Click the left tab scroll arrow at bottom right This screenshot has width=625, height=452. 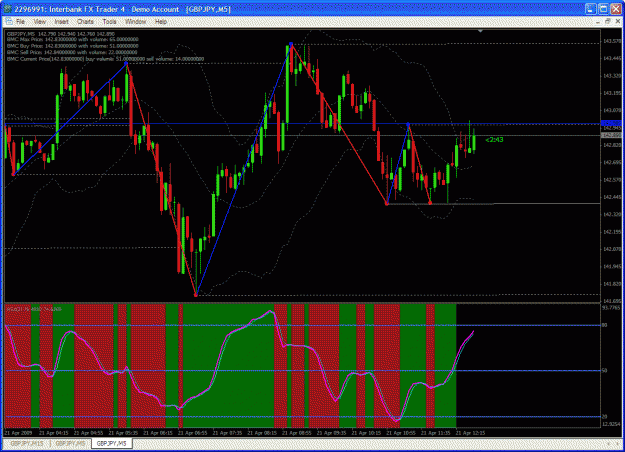click(x=609, y=443)
